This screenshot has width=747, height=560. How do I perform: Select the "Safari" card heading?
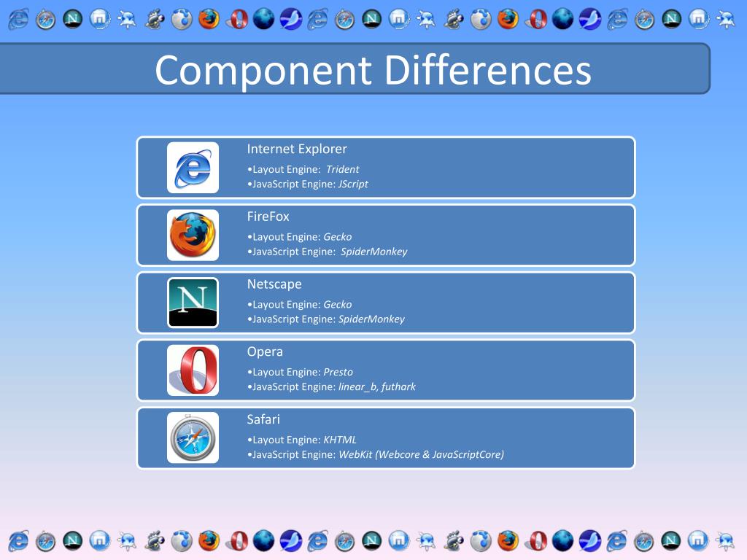coord(263,419)
